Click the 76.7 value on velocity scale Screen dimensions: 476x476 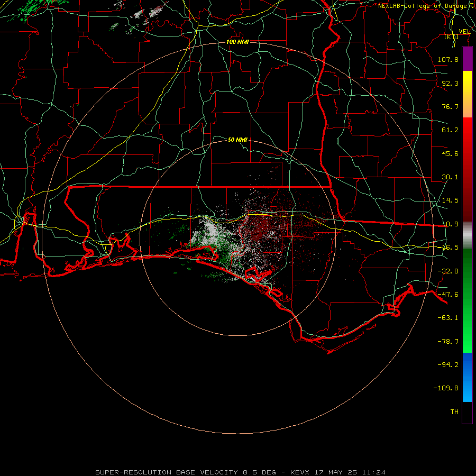pyautogui.click(x=450, y=106)
